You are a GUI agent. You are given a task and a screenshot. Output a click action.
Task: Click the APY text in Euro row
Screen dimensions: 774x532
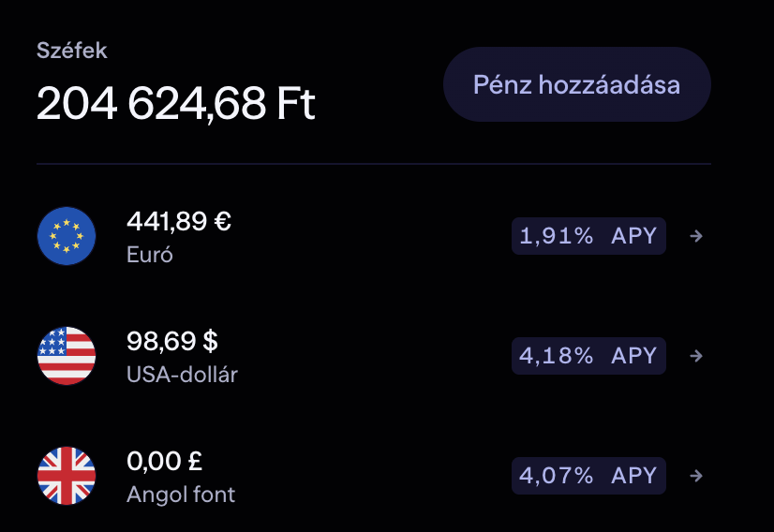634,236
